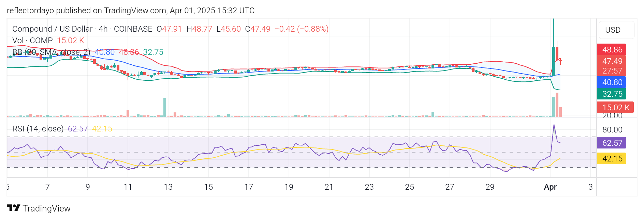The width and height of the screenshot is (644, 220).
Task: Click date 11 on time axis
Action: 128,187
